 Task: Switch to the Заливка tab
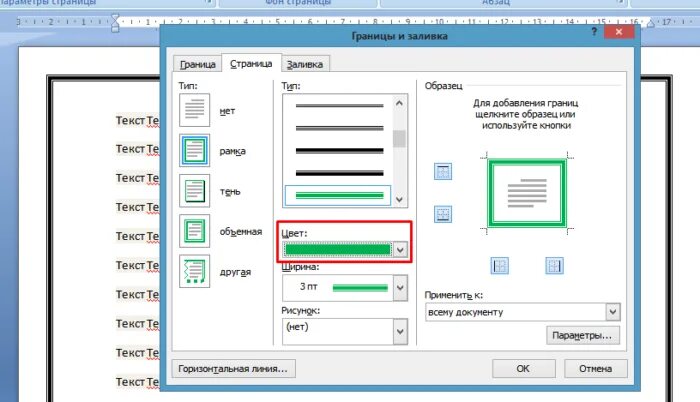tap(305, 64)
